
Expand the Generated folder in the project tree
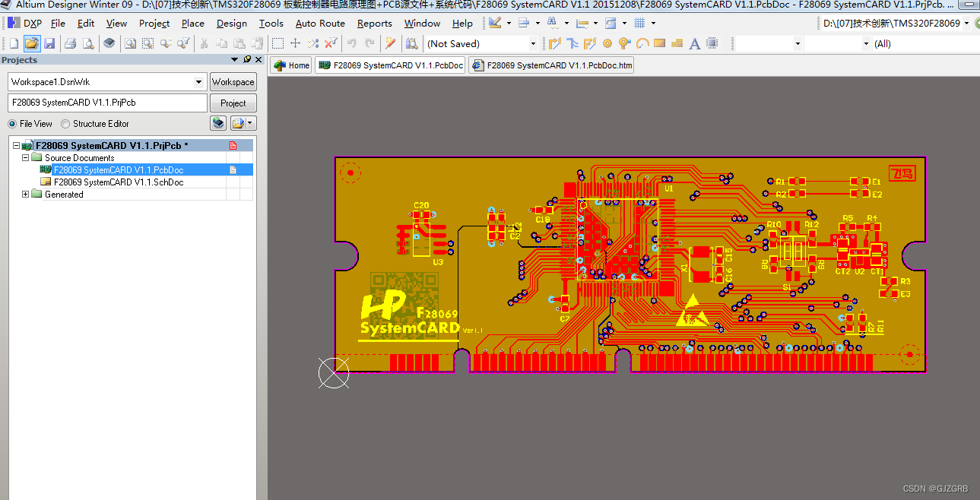25,194
